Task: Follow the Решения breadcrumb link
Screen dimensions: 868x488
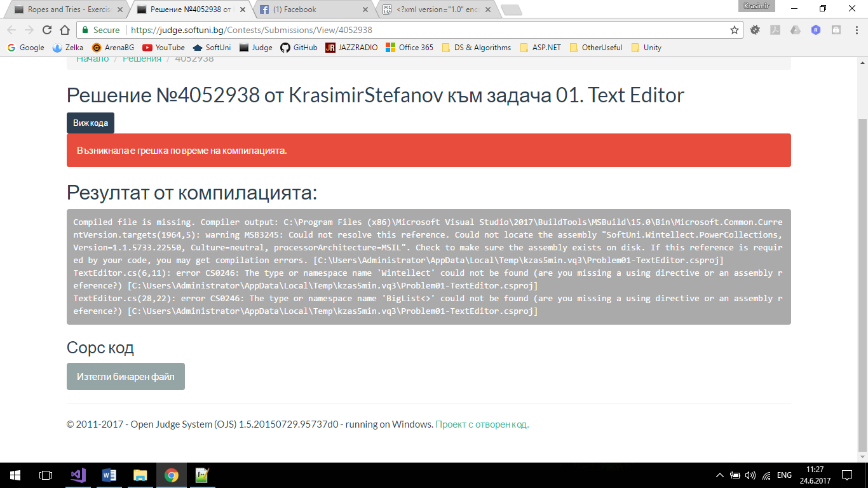Action: click(142, 59)
